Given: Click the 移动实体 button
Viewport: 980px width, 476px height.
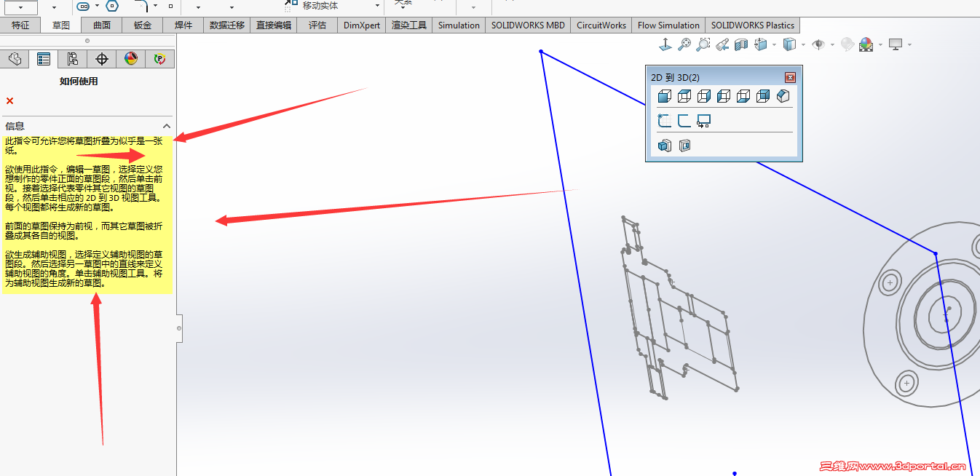Looking at the screenshot, I should pyautogui.click(x=320, y=5).
